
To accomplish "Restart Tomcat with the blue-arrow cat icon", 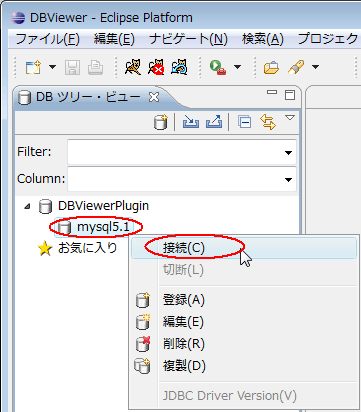I will pos(179,67).
